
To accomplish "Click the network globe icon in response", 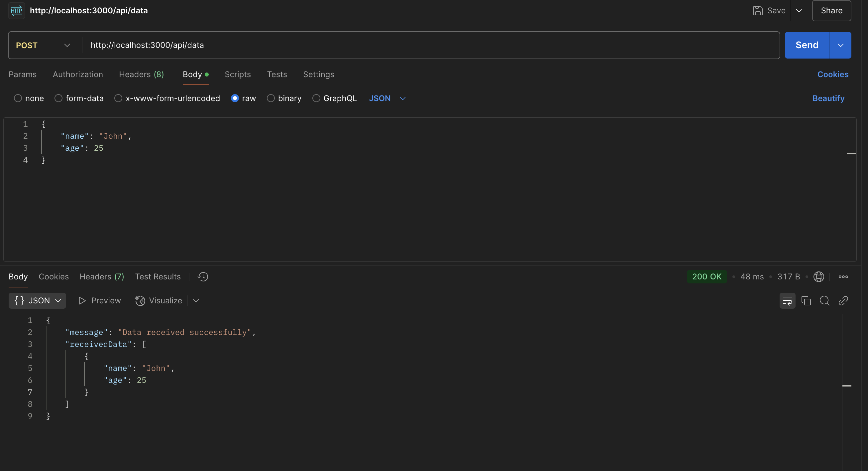I will coord(819,277).
